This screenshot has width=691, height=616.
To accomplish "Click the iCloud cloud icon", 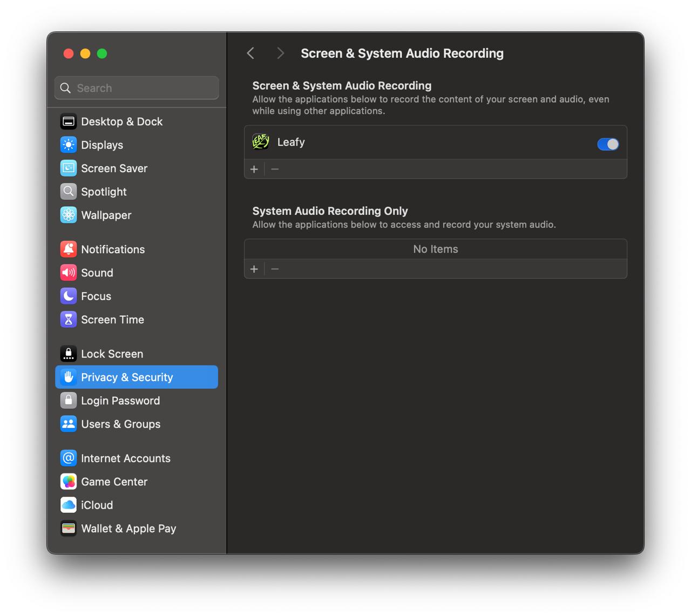I will pos(69,505).
